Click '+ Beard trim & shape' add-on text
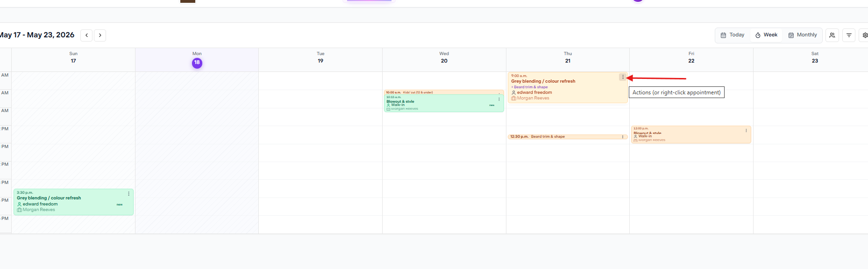The image size is (868, 269). coord(529,87)
